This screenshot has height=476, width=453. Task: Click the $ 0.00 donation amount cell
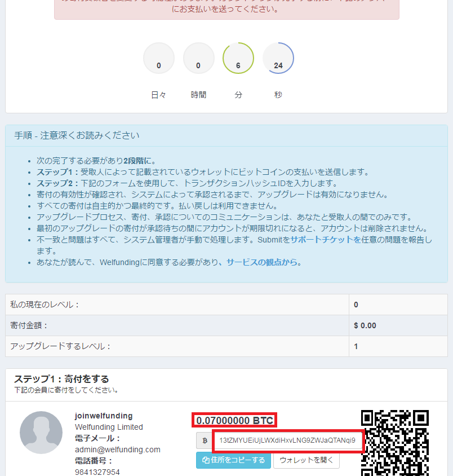tap(398, 325)
